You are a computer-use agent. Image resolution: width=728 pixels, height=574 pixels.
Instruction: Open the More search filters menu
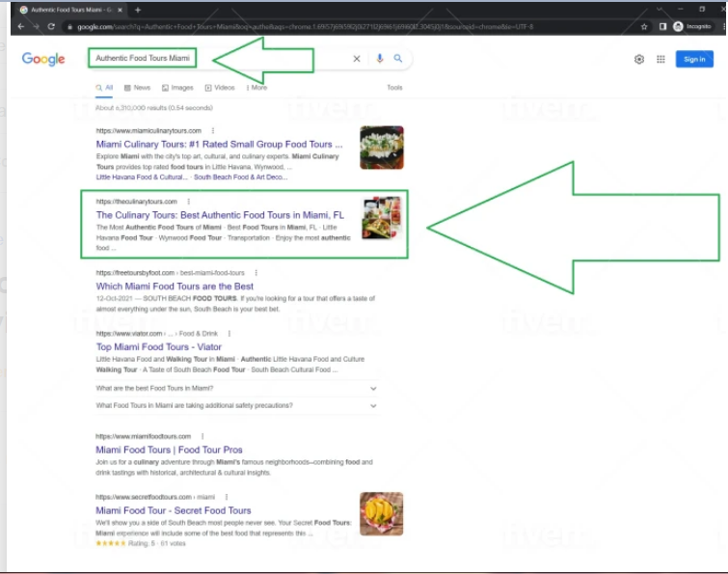[x=256, y=88]
